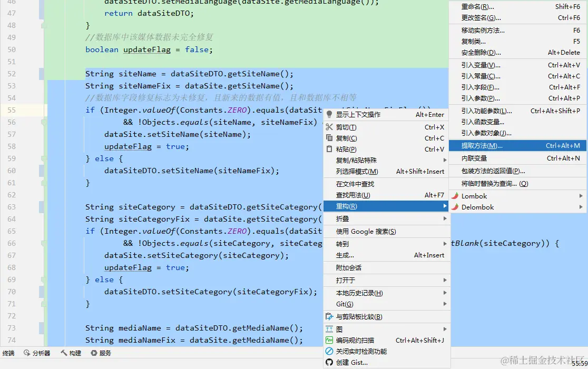Click the diagram icon next to 图
Viewport: 588px width, 369px height.
click(x=329, y=329)
